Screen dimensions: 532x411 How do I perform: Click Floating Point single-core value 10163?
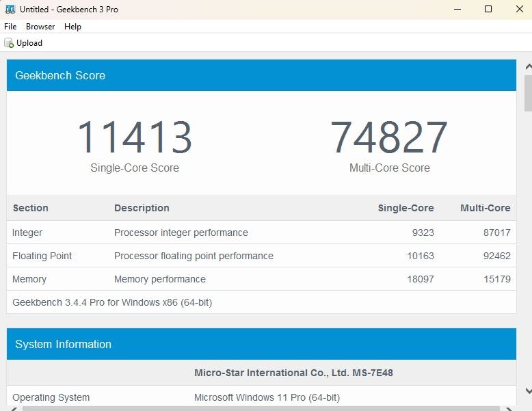pyautogui.click(x=421, y=256)
